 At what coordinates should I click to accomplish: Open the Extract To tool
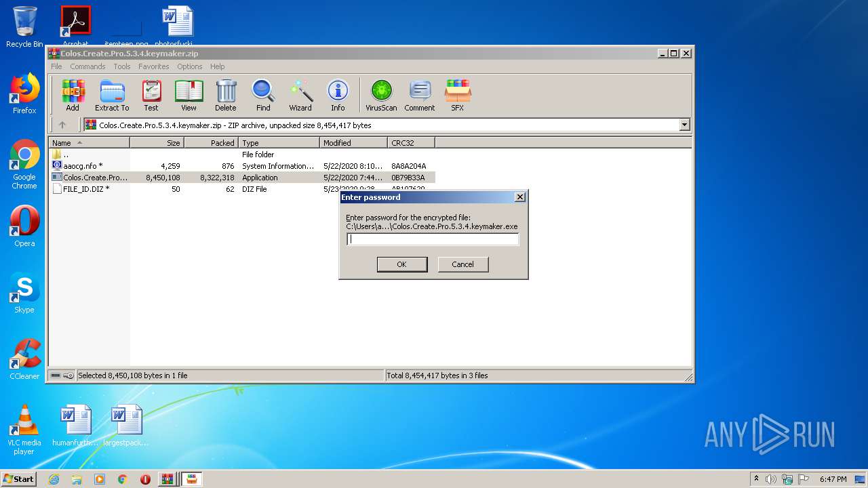coord(112,96)
